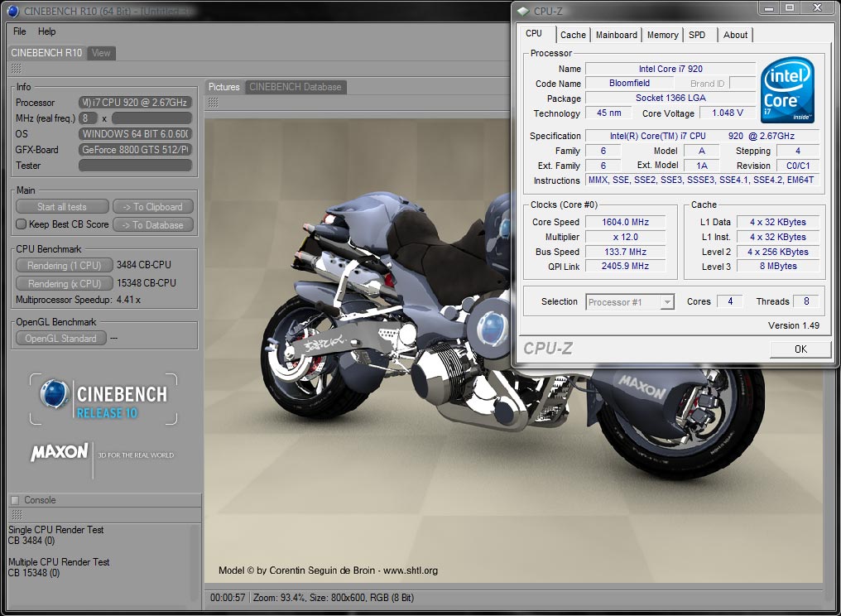Click the MHz field showing 8

tap(88, 118)
